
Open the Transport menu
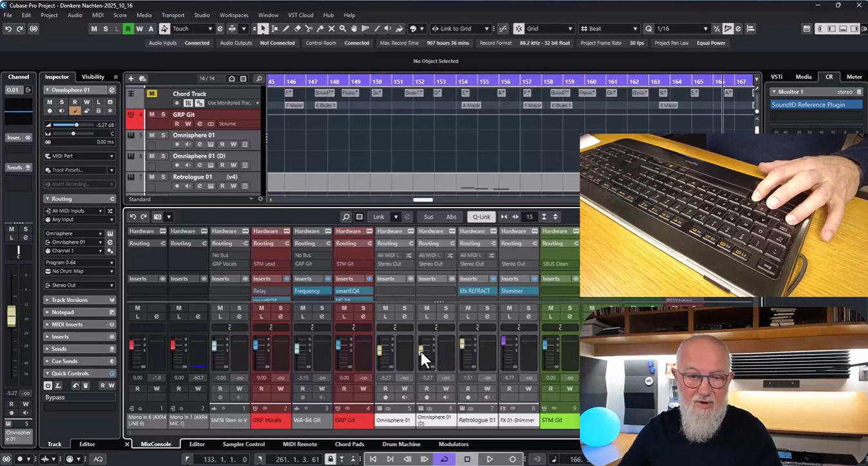click(172, 15)
